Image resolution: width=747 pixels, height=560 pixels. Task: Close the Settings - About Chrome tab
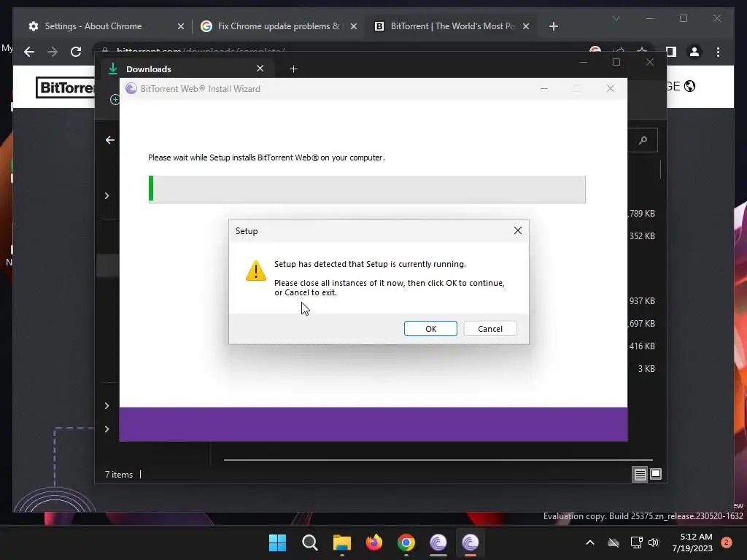click(181, 26)
